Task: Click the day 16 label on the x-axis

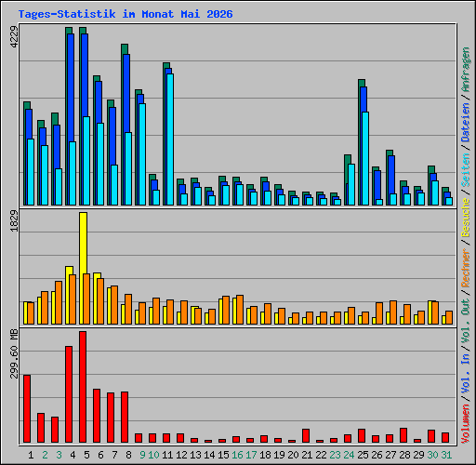Action: tap(237, 455)
